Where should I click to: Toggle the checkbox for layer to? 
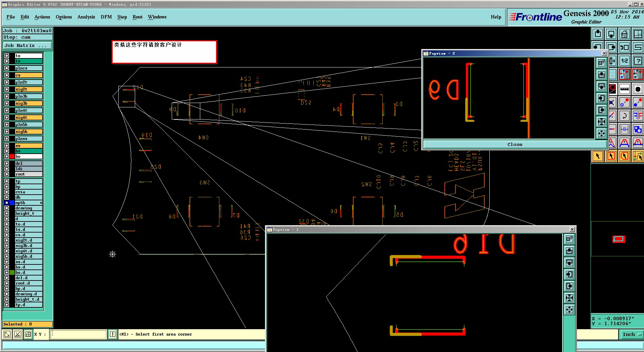7,56
